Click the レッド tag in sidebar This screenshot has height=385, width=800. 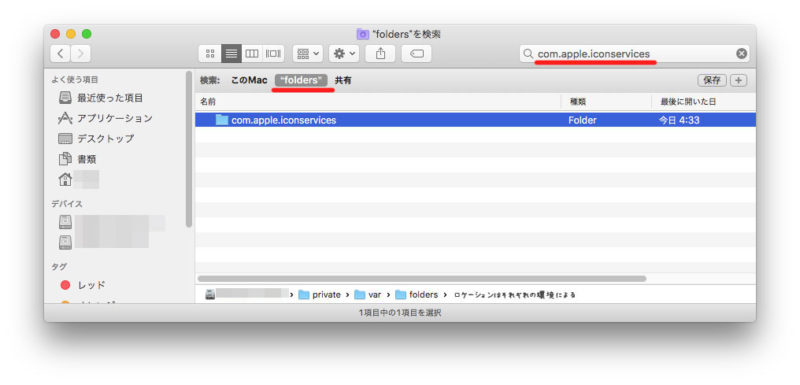[x=83, y=285]
